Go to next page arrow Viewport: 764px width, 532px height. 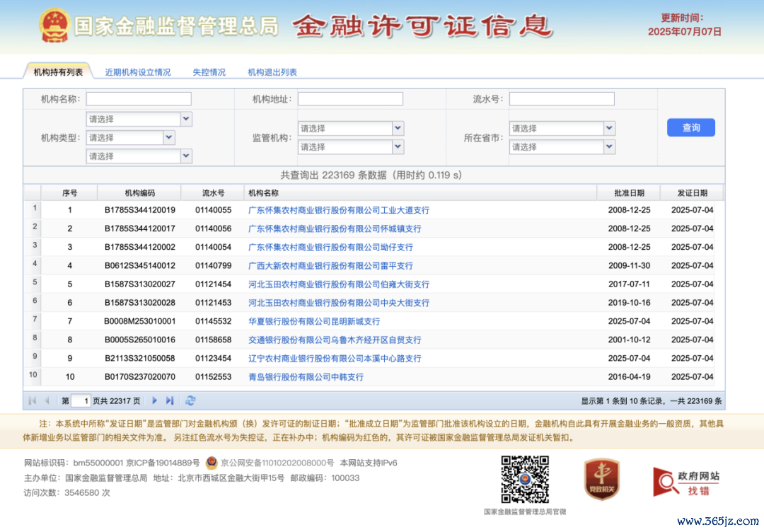154,400
